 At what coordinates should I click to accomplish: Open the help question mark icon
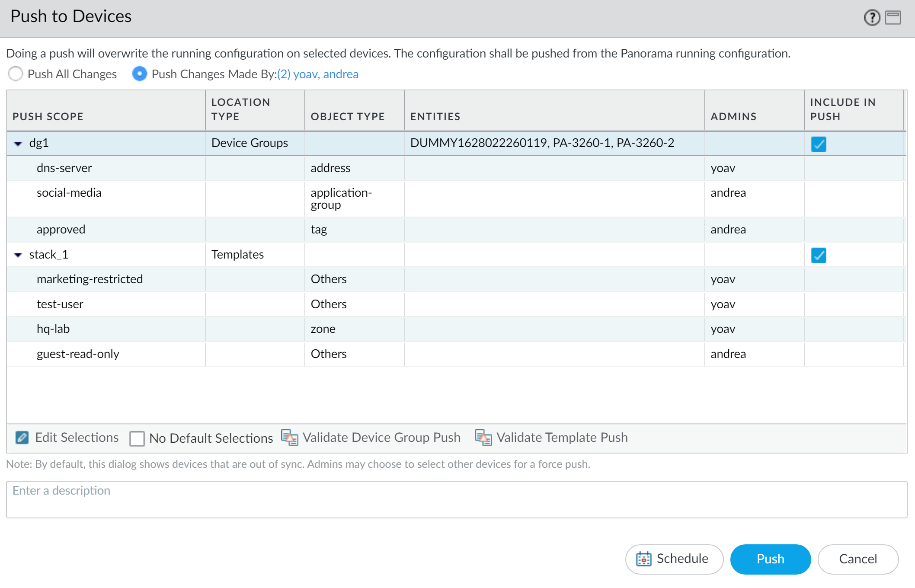872,18
